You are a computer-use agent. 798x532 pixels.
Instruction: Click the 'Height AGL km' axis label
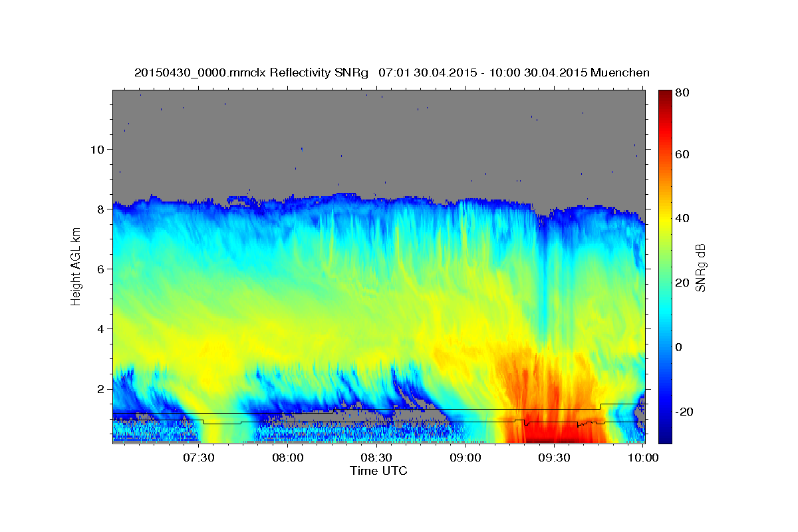(76, 266)
